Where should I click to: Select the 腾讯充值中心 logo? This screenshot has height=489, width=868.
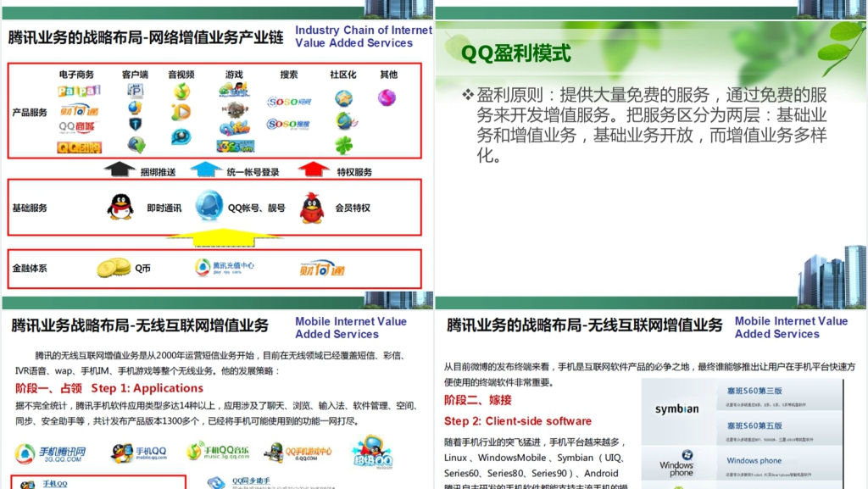point(225,267)
